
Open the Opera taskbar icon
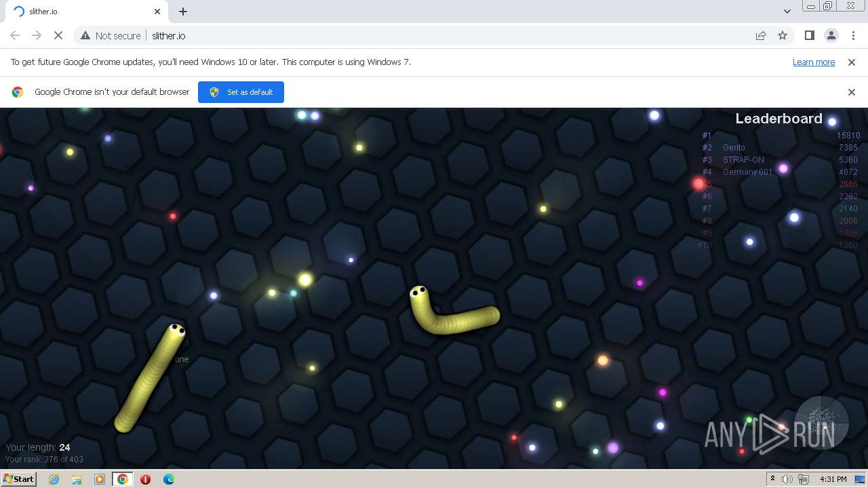(x=145, y=479)
